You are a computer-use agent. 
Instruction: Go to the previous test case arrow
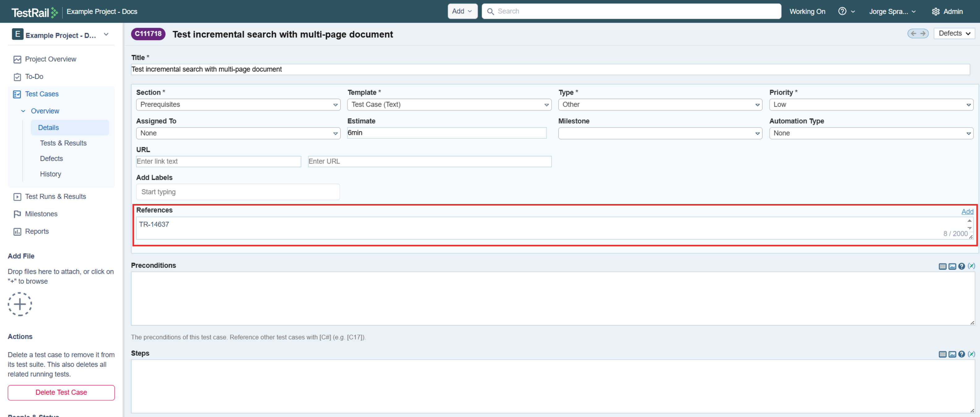pyautogui.click(x=913, y=33)
